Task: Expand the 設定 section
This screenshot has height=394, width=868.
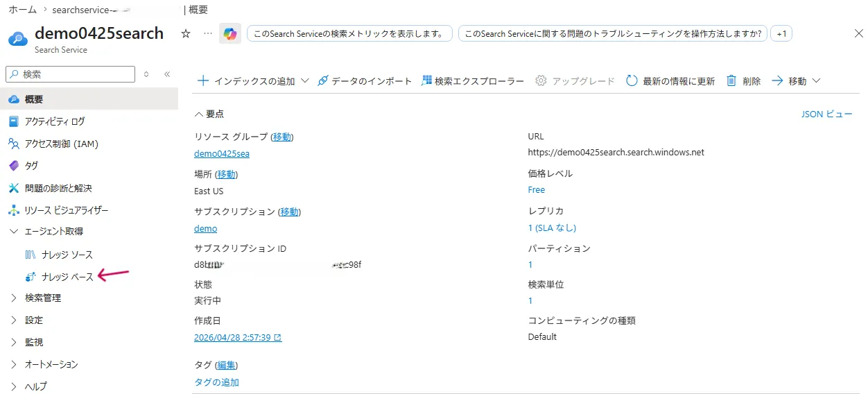Action: click(14, 320)
